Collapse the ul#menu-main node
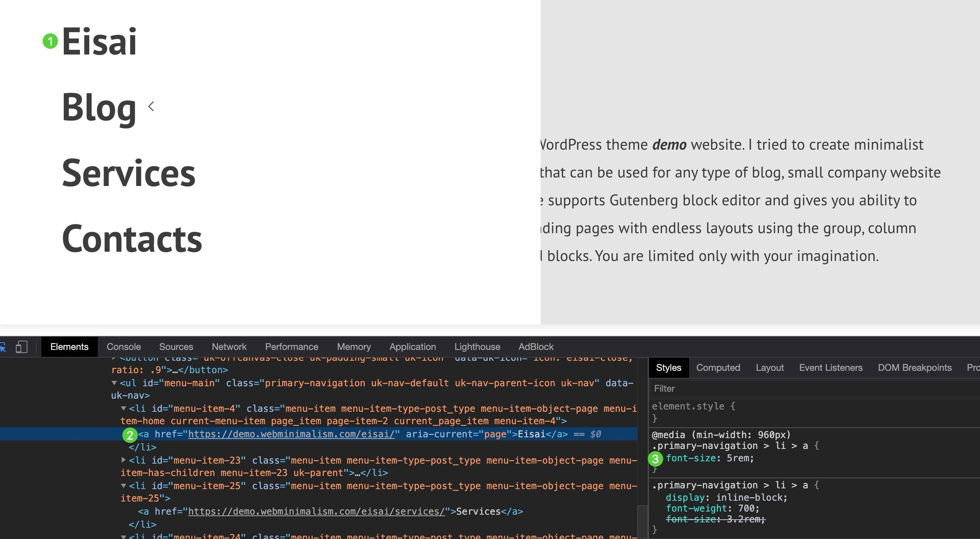Viewport: 980px width, 539px height. pyautogui.click(x=114, y=383)
